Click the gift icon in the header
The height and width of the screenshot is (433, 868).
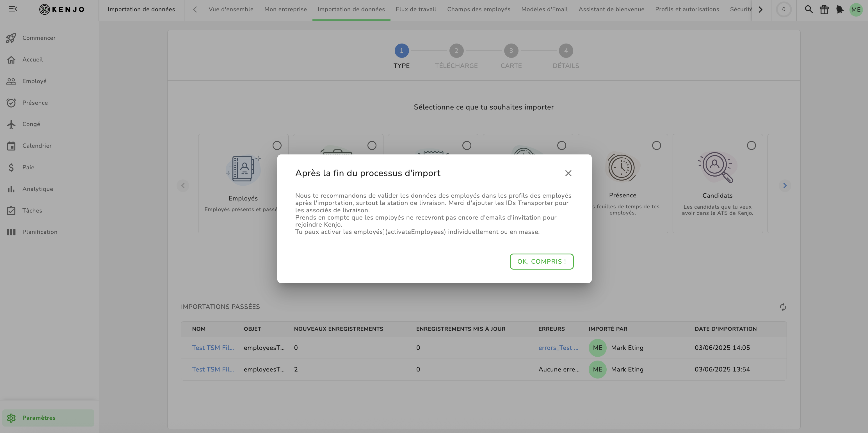point(824,10)
